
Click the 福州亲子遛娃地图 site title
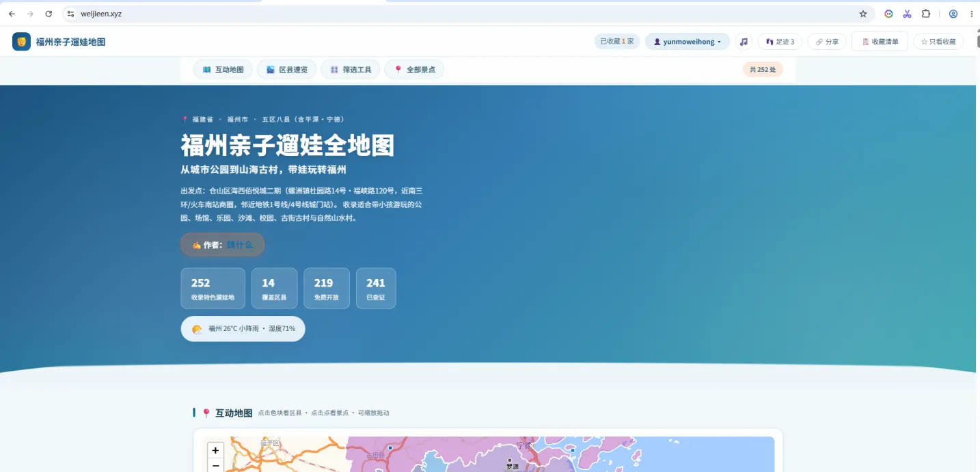point(70,42)
